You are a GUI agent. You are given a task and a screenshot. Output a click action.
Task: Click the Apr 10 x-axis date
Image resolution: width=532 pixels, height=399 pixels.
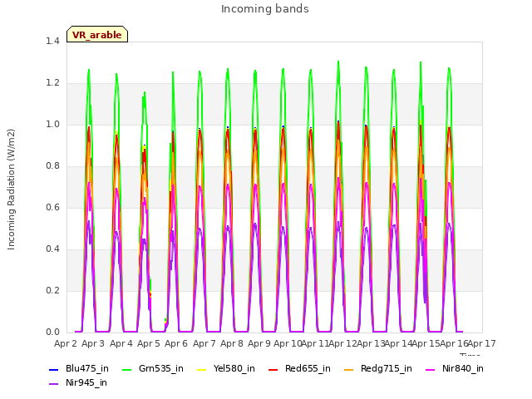288,343
